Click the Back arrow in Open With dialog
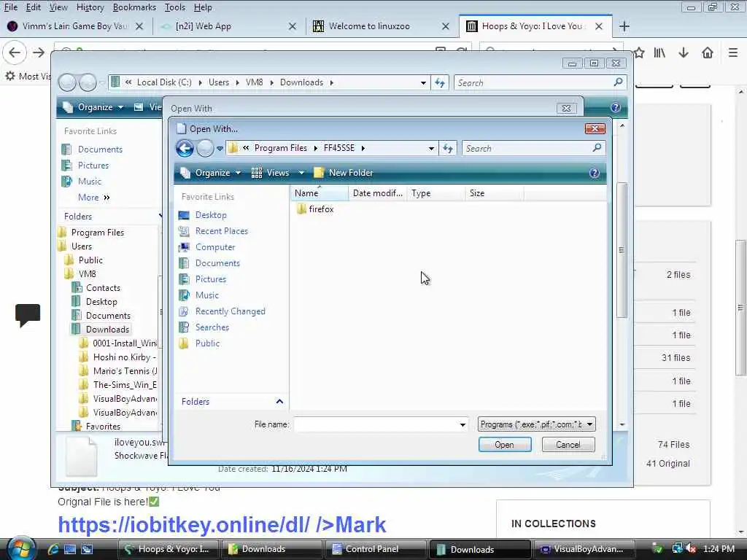The height and width of the screenshot is (560, 747). [185, 149]
